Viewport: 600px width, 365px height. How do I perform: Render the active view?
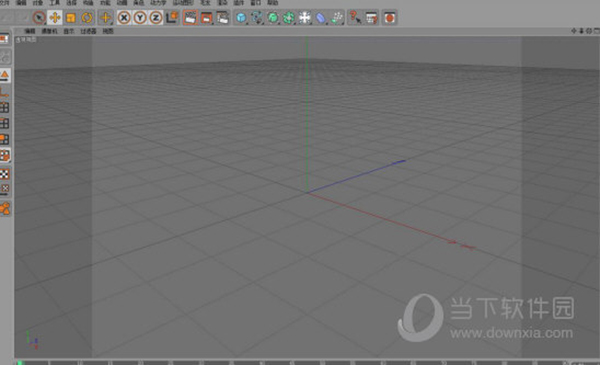(190, 18)
